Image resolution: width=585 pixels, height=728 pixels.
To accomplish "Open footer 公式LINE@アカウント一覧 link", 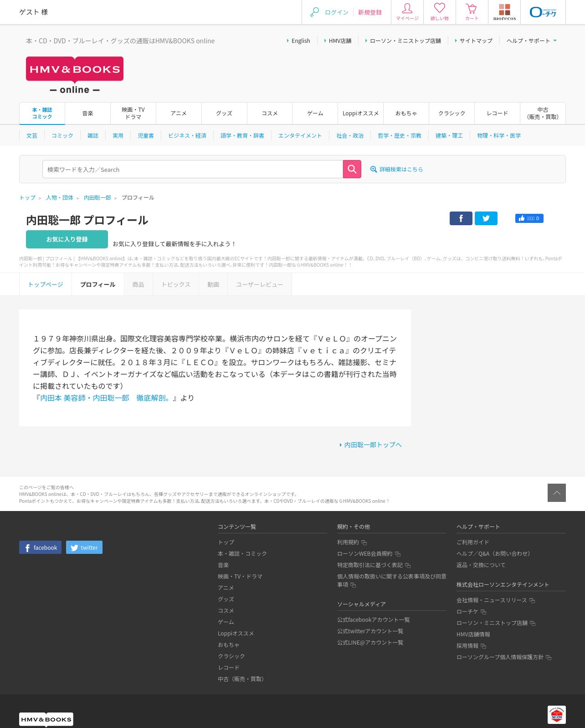I will [370, 642].
